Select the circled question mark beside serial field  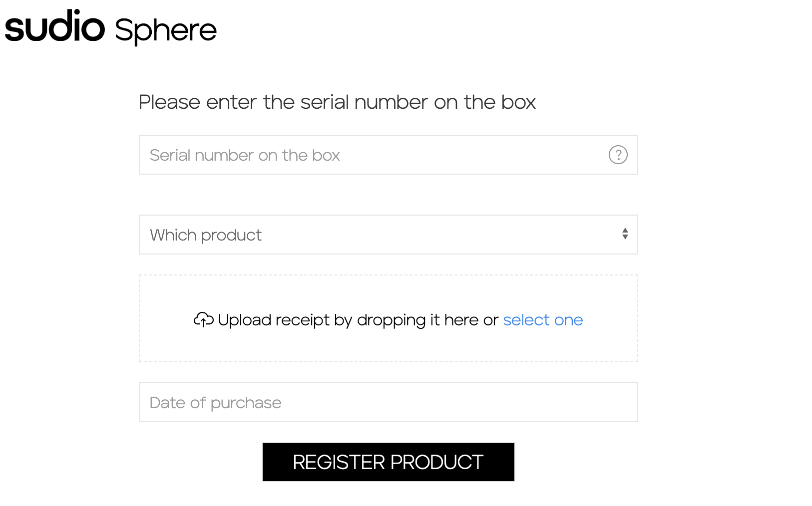click(618, 155)
